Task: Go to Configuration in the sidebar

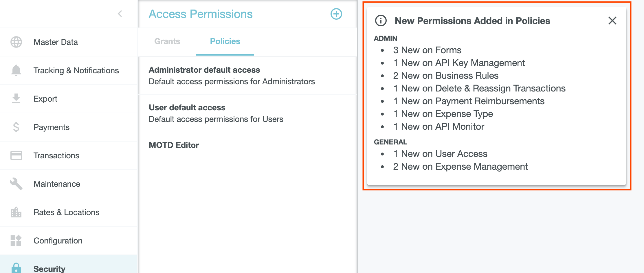Action: [x=58, y=241]
